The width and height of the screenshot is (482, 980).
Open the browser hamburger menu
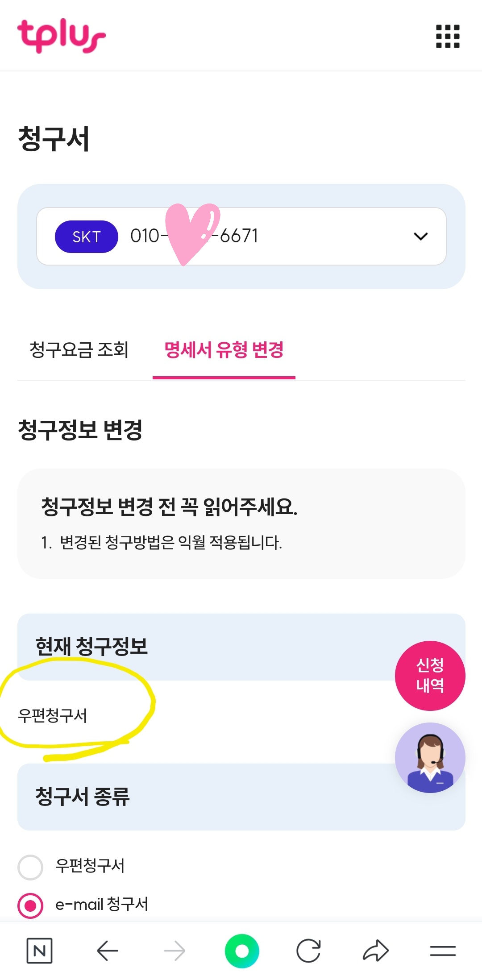click(x=443, y=951)
